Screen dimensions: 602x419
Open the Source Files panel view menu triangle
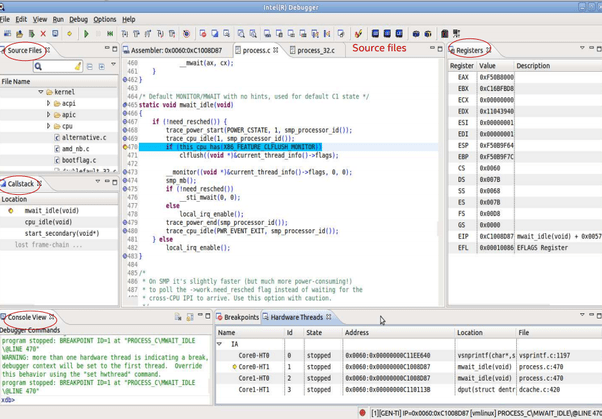[113, 64]
